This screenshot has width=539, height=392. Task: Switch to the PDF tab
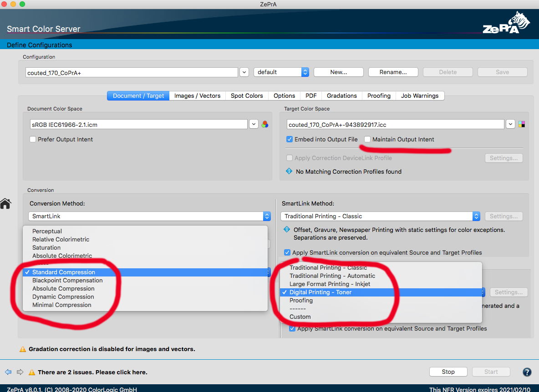[x=311, y=96]
